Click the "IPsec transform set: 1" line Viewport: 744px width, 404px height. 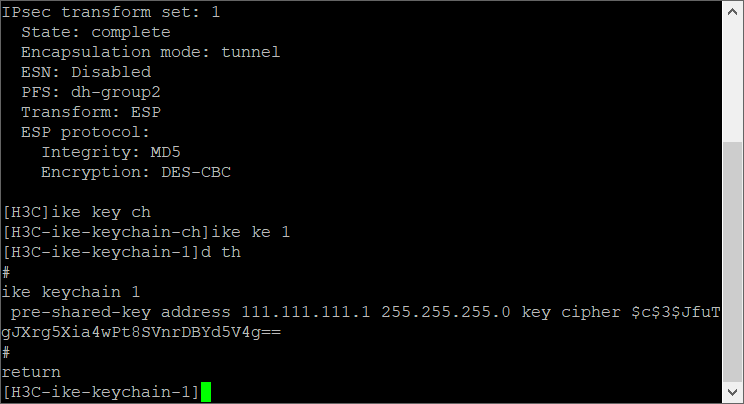tap(111, 12)
